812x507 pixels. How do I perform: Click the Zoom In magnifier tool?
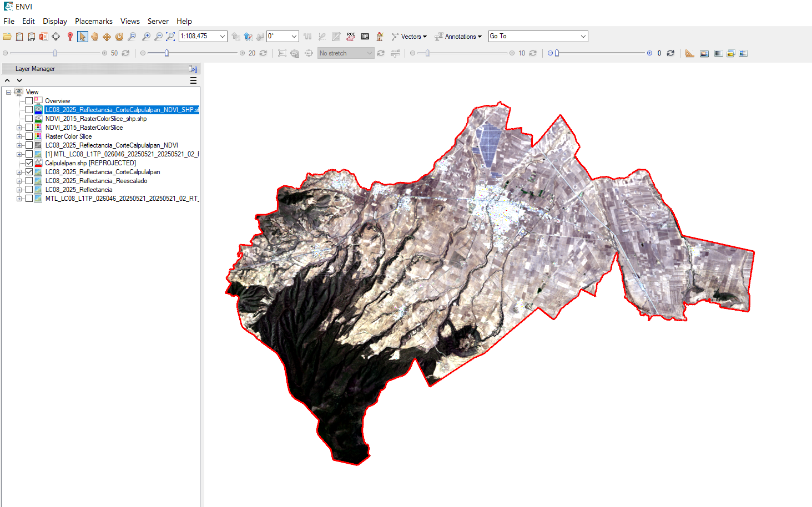pyautogui.click(x=146, y=37)
